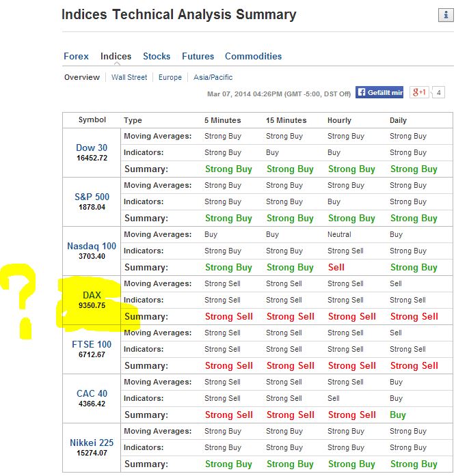Click the Dow 30 15 Minutes Buy indicator

pyautogui.click(x=272, y=152)
